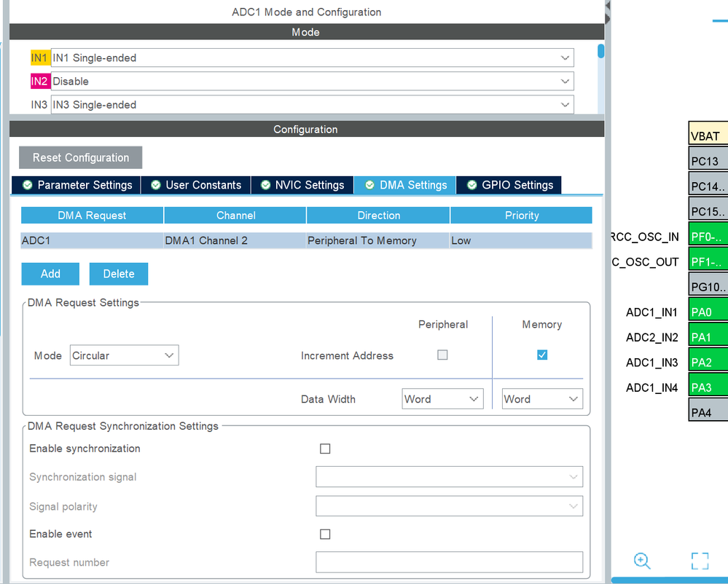Click the ADC1_IN4 pin label
Screen dimensions: 728x584
click(651, 387)
